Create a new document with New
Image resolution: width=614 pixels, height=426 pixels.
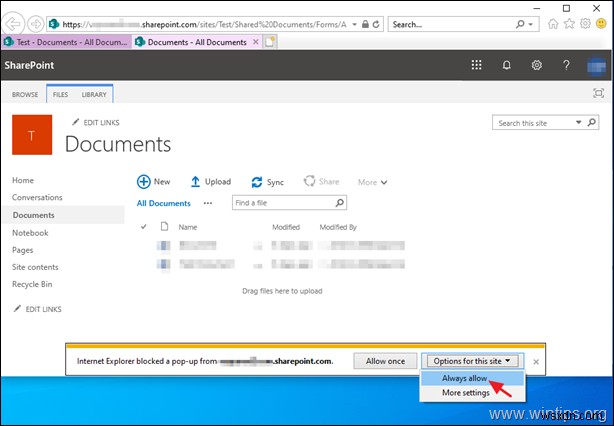154,182
